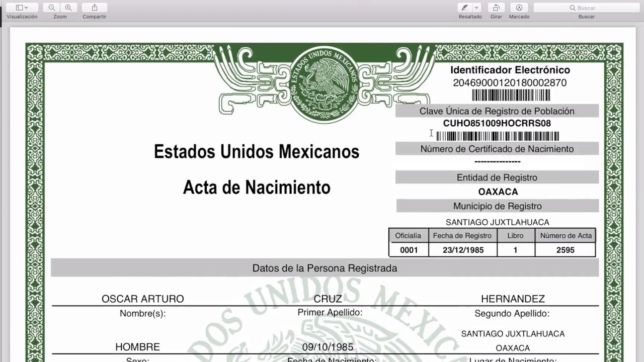Zoom out with the minus magnifier
644x362 pixels.
point(52,8)
